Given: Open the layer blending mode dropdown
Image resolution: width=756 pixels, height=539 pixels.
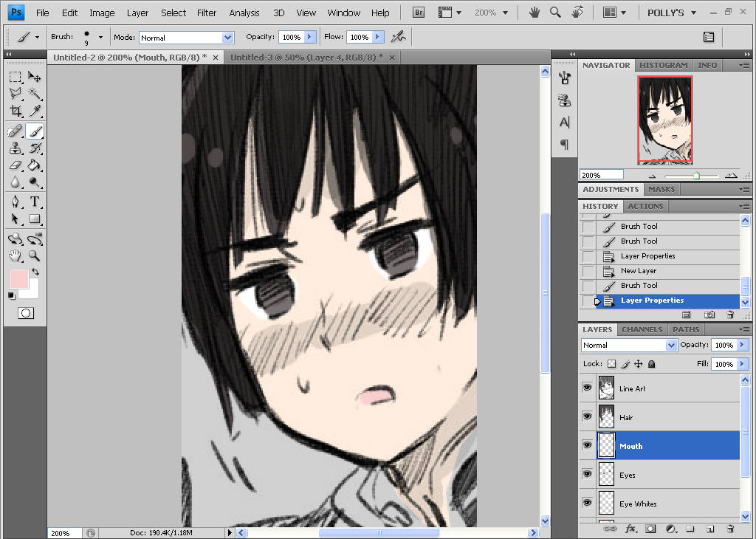Looking at the screenshot, I should (670, 346).
